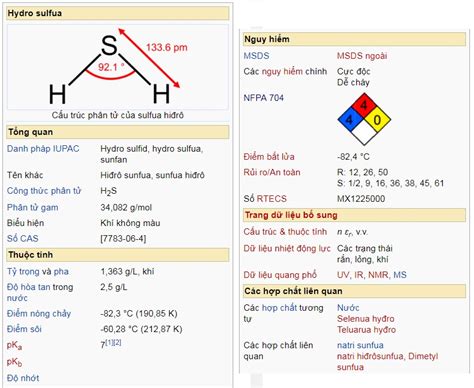This screenshot has width=474, height=388.
Task: Select the CAS number [7783-06-4]
Action: tap(123, 239)
